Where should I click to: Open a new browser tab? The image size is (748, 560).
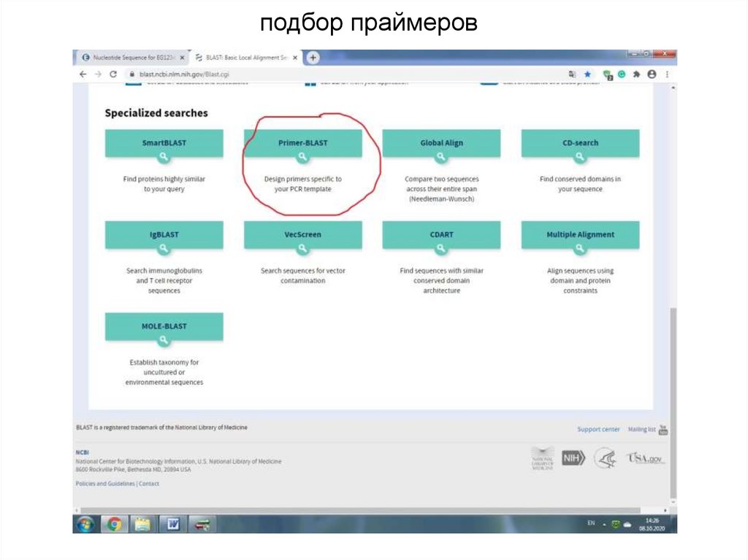[313, 57]
